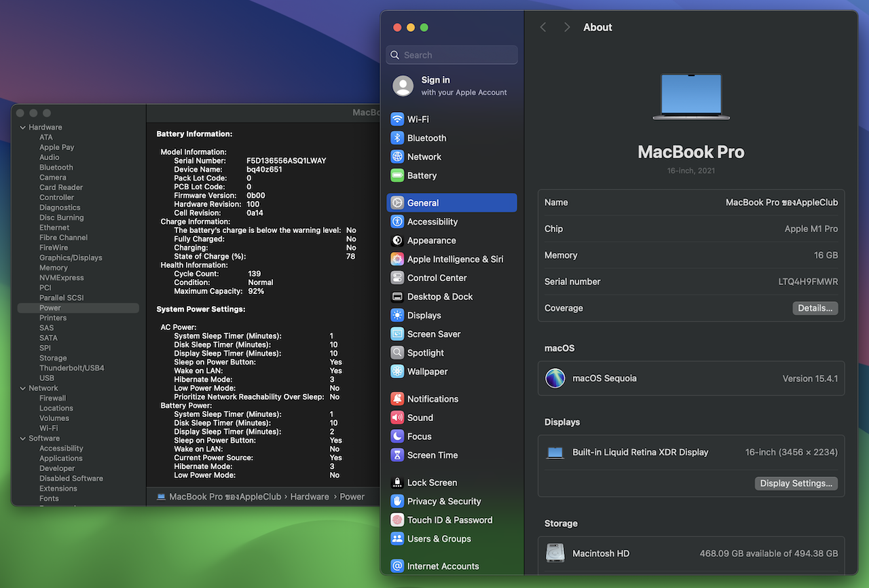Screen dimensions: 869x588
Task: Open the Focus moon icon
Action: click(x=397, y=437)
